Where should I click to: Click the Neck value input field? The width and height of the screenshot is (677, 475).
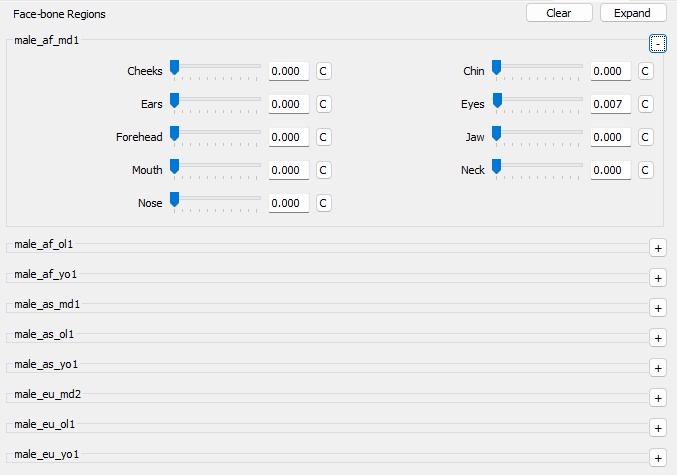[610, 170]
